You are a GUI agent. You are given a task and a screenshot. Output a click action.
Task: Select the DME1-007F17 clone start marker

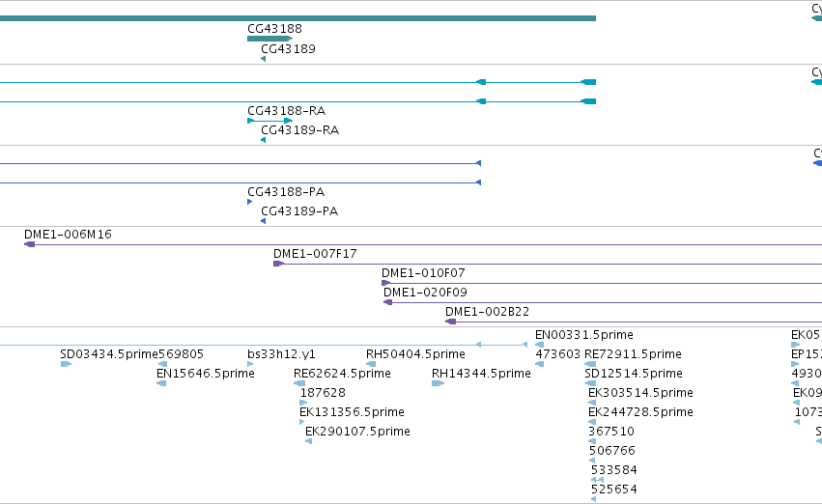(x=278, y=264)
